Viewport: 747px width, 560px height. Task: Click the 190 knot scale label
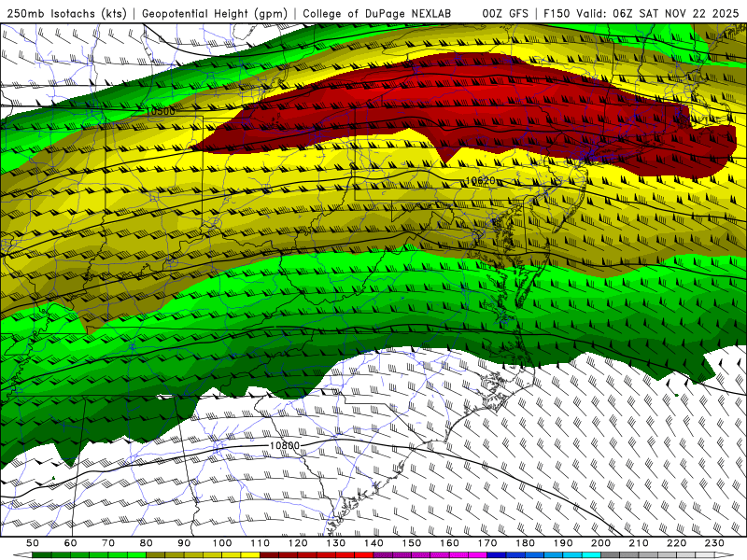coord(563,543)
